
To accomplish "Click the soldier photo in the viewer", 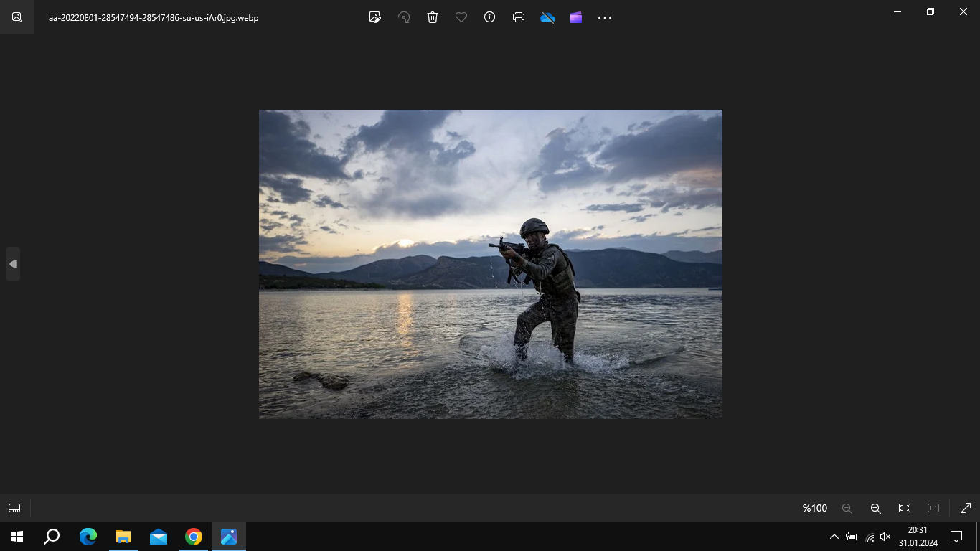I will 491,264.
